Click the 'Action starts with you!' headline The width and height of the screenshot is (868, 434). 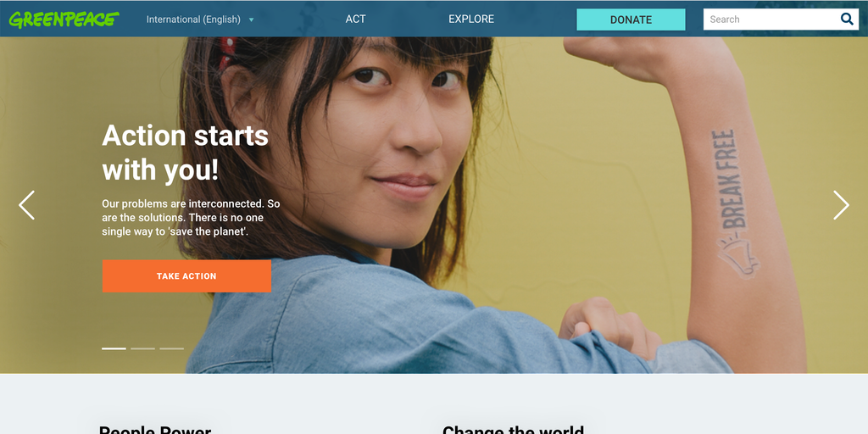(x=186, y=153)
